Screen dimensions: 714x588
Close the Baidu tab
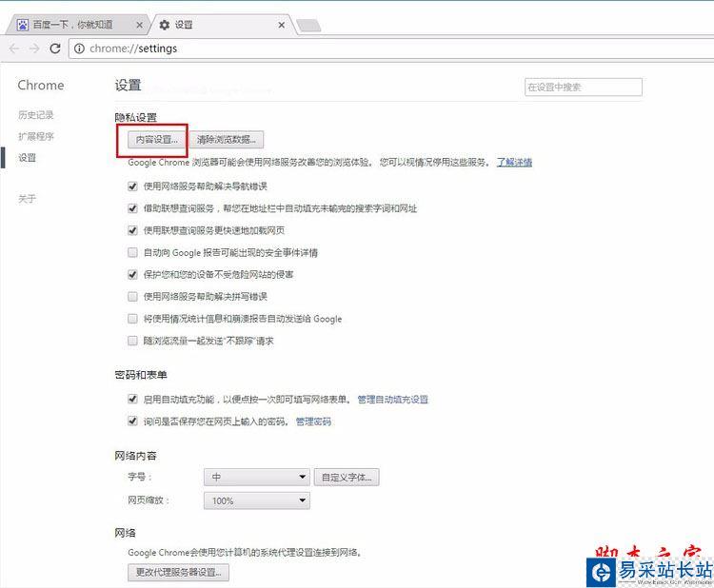click(140, 25)
